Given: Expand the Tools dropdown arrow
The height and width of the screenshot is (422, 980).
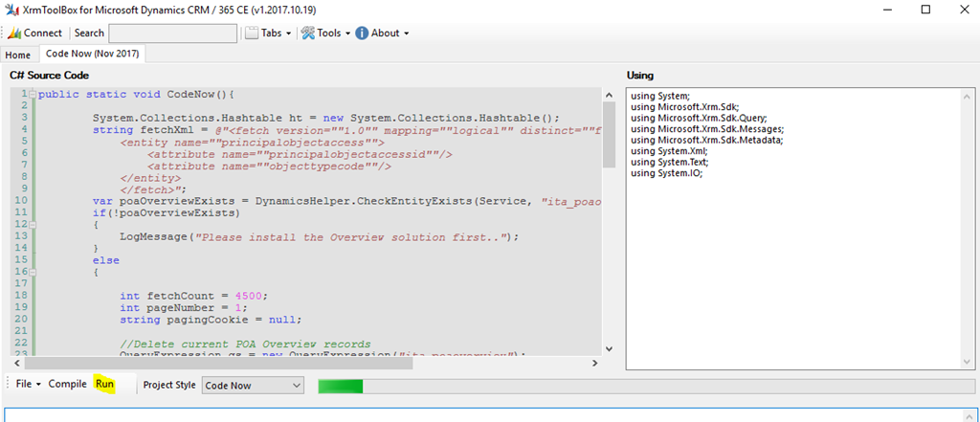Looking at the screenshot, I should click(347, 33).
